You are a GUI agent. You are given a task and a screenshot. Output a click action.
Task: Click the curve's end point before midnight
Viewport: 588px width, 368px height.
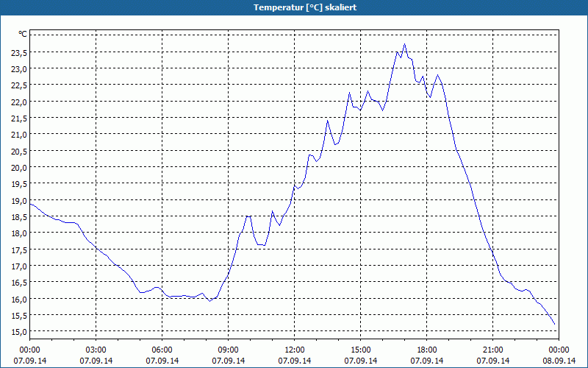(554, 324)
